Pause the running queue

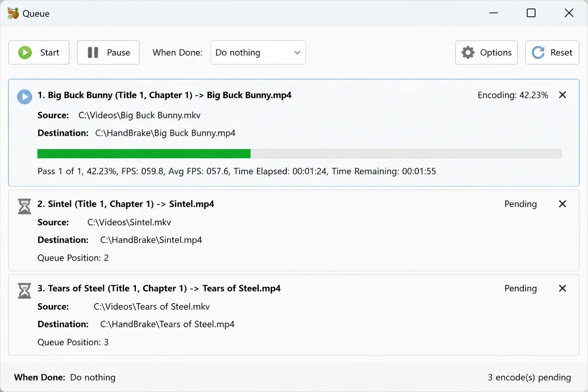pyautogui.click(x=108, y=52)
